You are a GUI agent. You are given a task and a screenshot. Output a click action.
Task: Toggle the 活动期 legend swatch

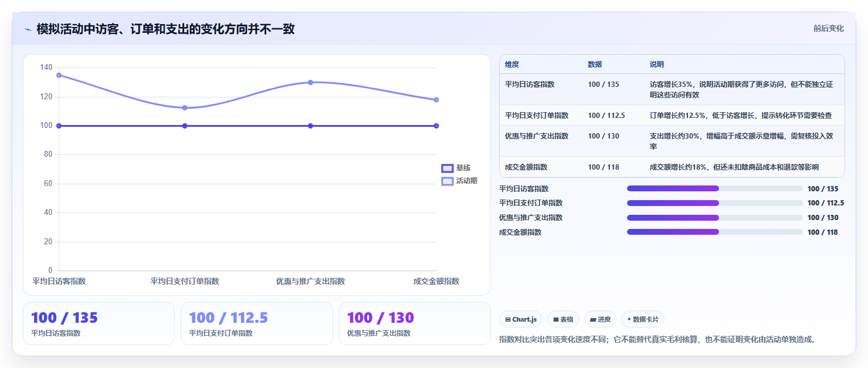coord(447,181)
